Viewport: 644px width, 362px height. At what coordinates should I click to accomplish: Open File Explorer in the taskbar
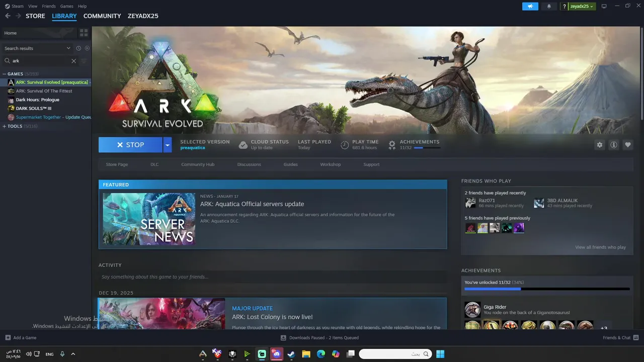tap(306, 354)
